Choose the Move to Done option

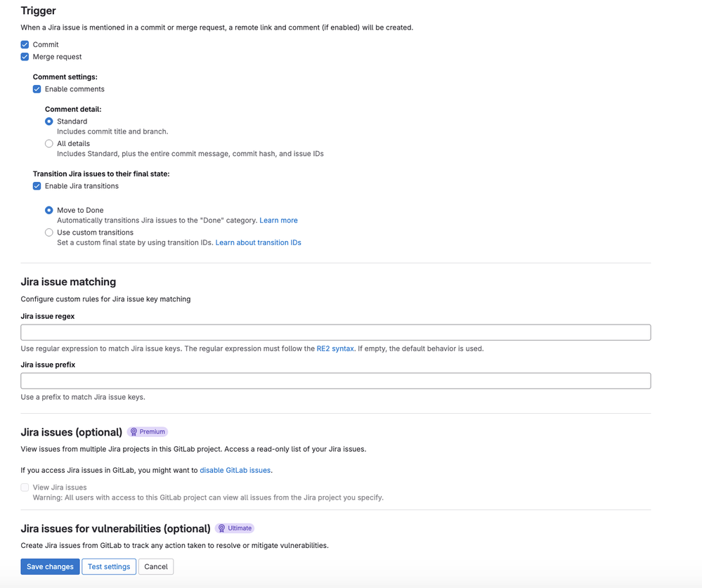click(x=48, y=210)
